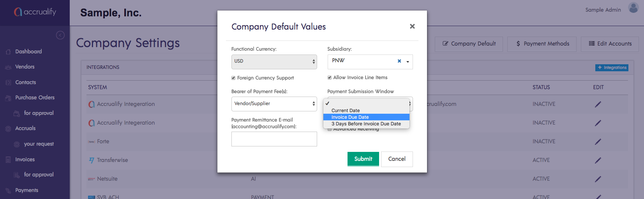Choose Current Date option
This screenshot has width=644, height=199.
click(366, 111)
